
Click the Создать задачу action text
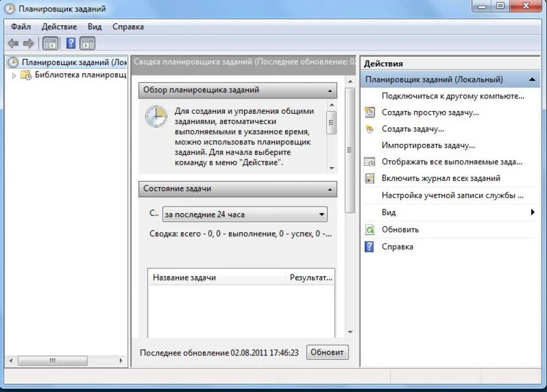tap(412, 128)
